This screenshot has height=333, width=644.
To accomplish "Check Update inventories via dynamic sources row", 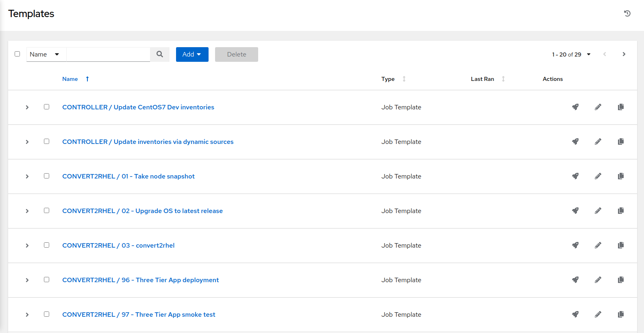I will 46,141.
